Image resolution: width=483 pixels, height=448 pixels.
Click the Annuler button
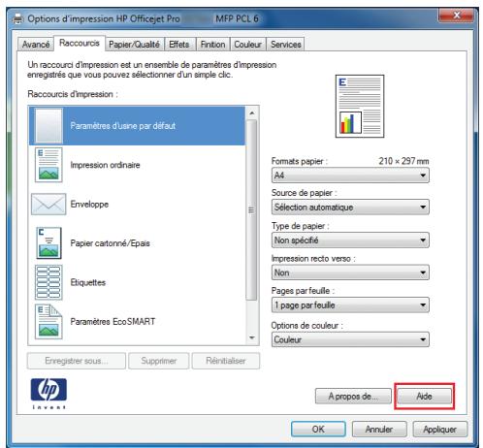click(x=379, y=430)
